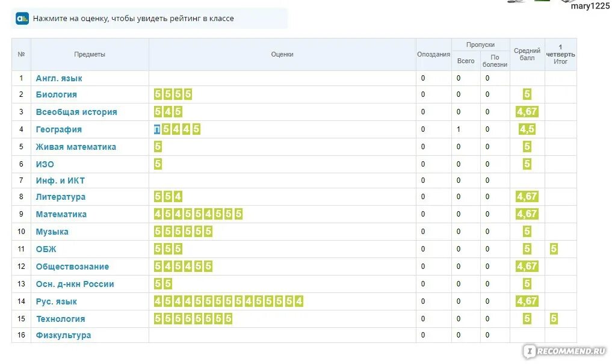Click the single grade 5 in ИЗО
Image resolution: width=612 pixels, height=364 pixels.
pos(158,164)
